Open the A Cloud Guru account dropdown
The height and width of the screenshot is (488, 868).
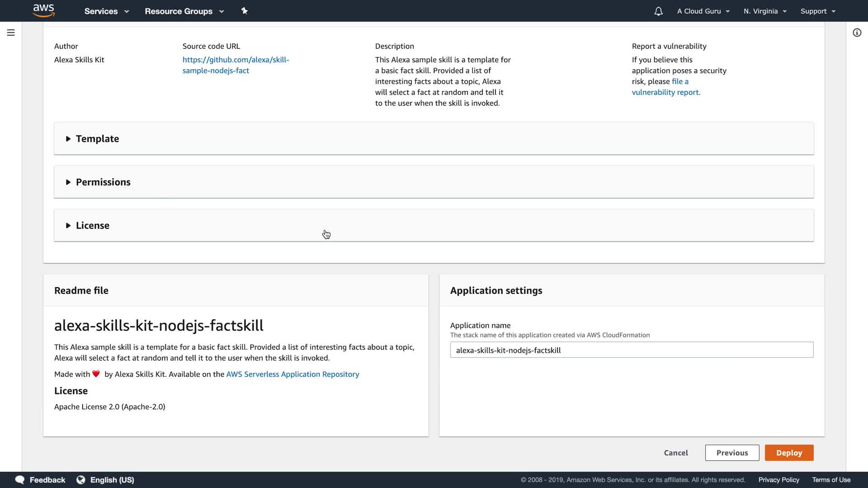coord(703,11)
